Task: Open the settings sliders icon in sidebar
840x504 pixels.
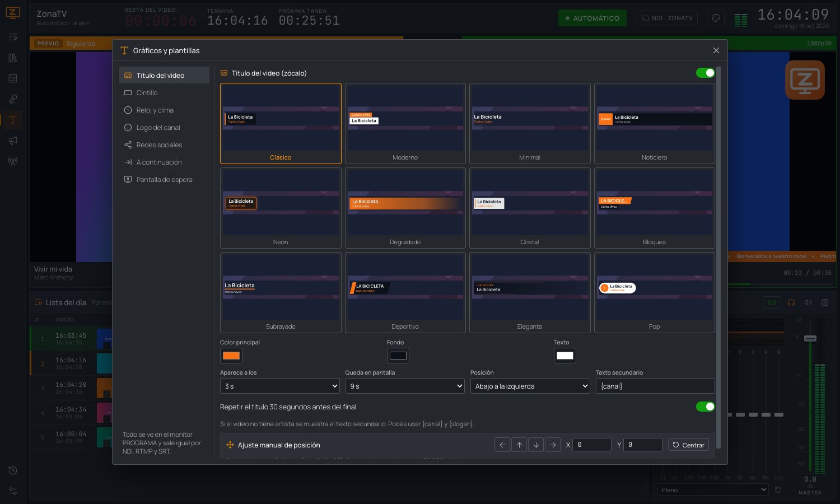Action: pyautogui.click(x=13, y=491)
